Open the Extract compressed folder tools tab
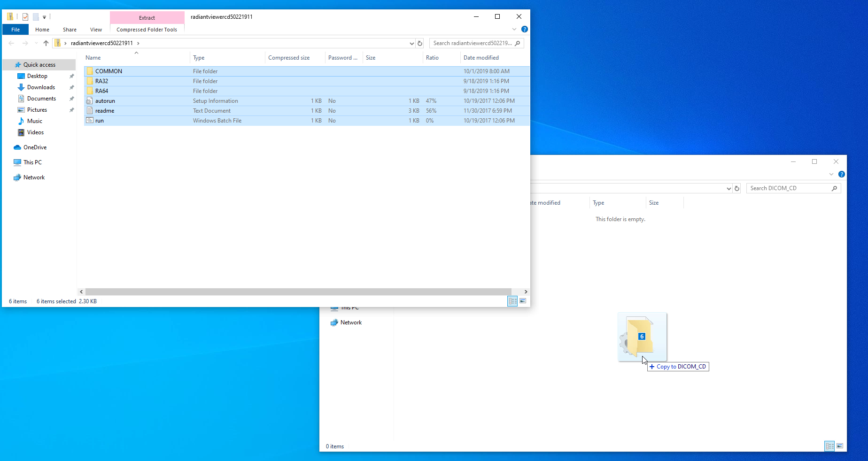 (x=147, y=18)
